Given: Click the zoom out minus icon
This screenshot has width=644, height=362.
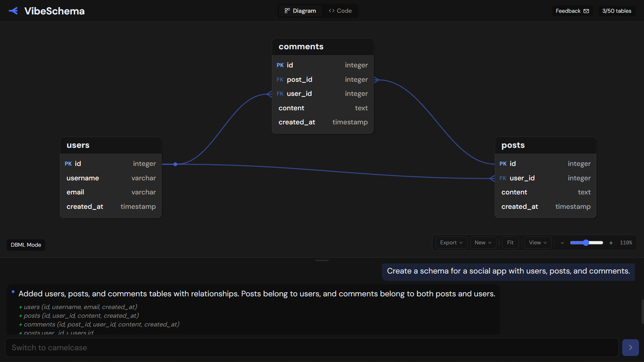Looking at the screenshot, I should [x=562, y=243].
